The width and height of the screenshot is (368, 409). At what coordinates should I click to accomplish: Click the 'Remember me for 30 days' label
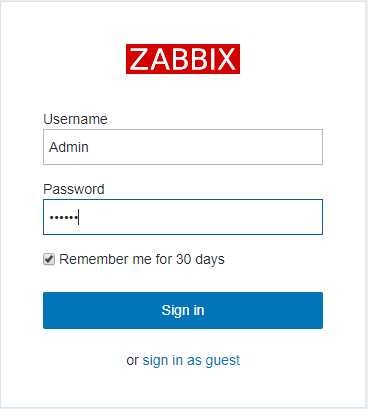(x=142, y=259)
